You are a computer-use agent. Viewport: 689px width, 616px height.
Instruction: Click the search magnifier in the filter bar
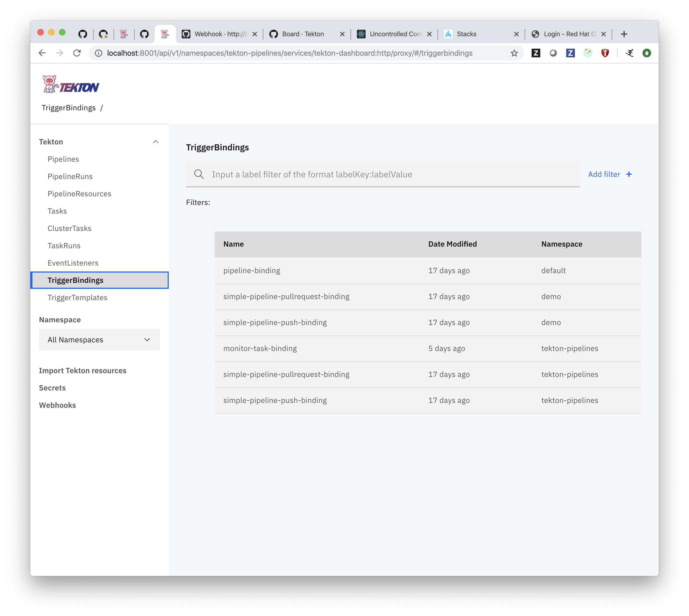click(x=199, y=174)
